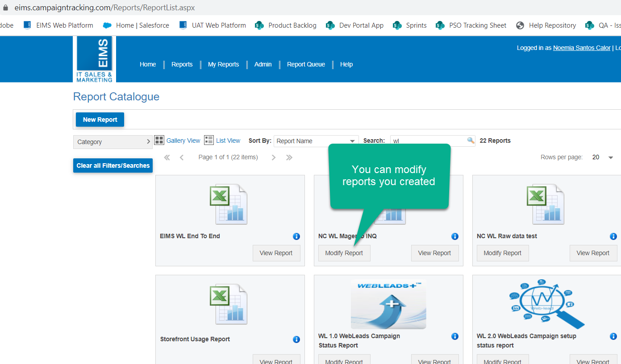
Task: Modify Report for NC WL Magento INQ
Action: 344,253
